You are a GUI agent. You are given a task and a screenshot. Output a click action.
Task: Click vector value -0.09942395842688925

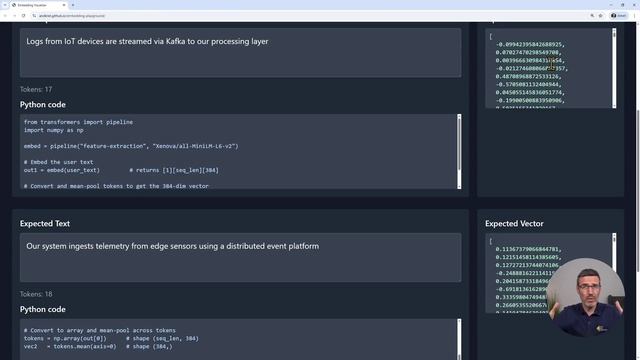530,44
